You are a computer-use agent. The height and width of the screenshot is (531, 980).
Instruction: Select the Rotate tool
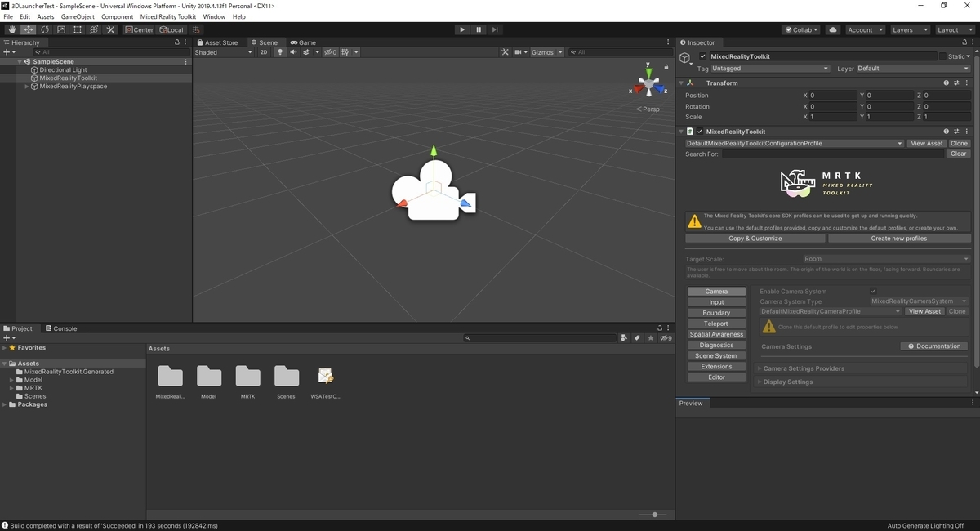coord(45,29)
